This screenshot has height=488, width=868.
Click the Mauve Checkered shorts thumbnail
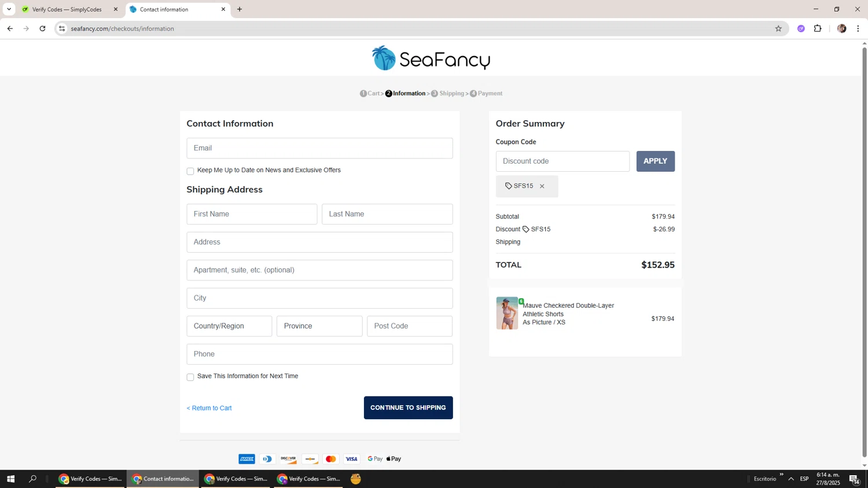click(x=507, y=313)
